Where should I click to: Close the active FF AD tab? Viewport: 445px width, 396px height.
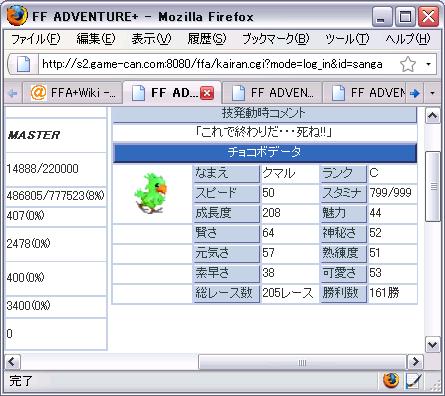click(x=207, y=93)
